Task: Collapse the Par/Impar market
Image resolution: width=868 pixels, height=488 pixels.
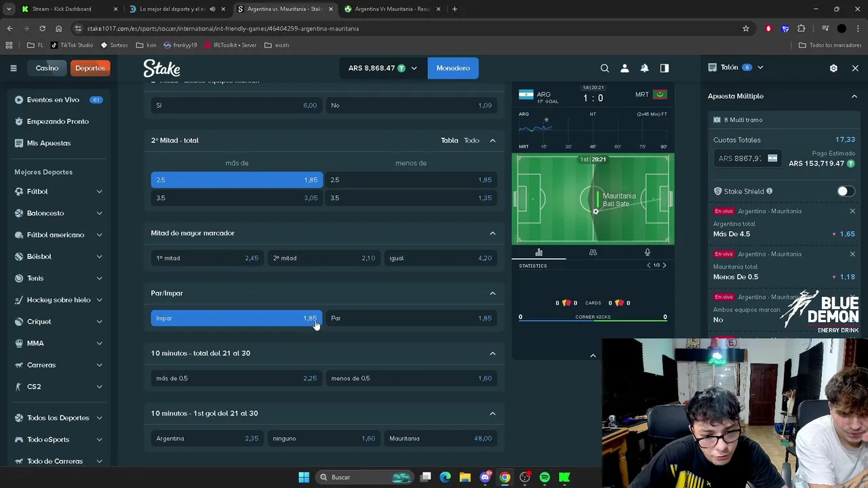Action: [x=492, y=293]
